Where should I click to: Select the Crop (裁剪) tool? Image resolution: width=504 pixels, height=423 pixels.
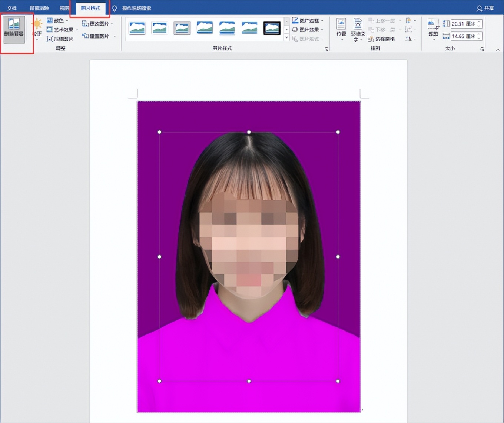click(x=433, y=28)
